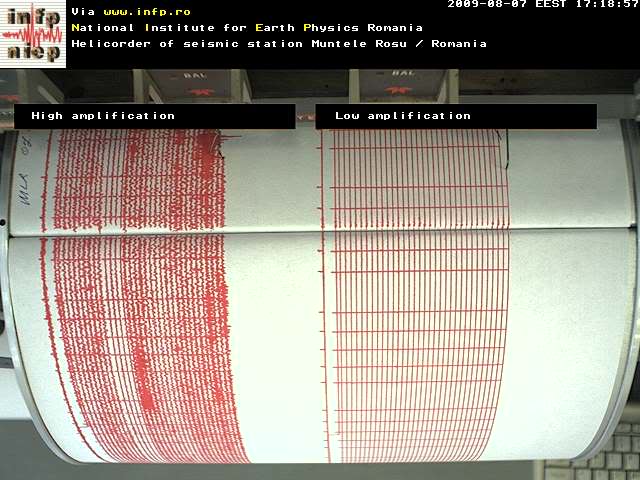This screenshot has height=480, width=640.
Task: Open the www.infp.ro link
Action: click(146, 12)
